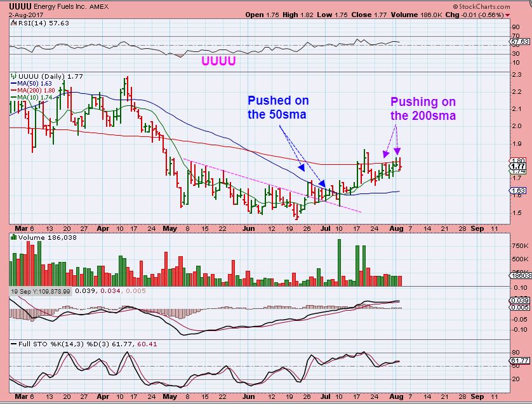
Task: Click the 60.41 %D value in the STO legend
Action: (147, 344)
